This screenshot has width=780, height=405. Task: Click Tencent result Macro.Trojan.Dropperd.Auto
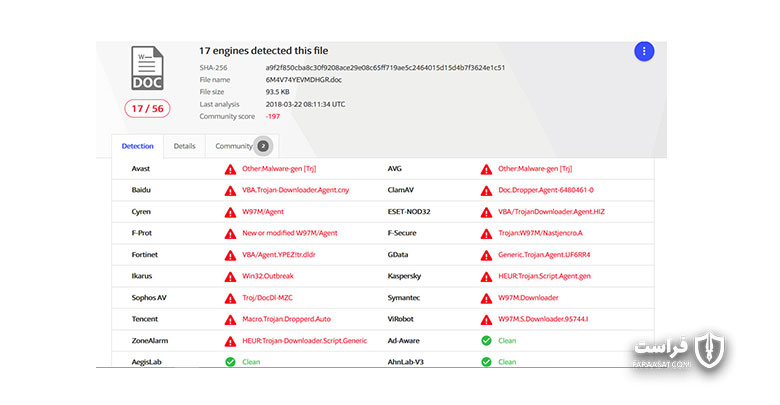(x=286, y=319)
